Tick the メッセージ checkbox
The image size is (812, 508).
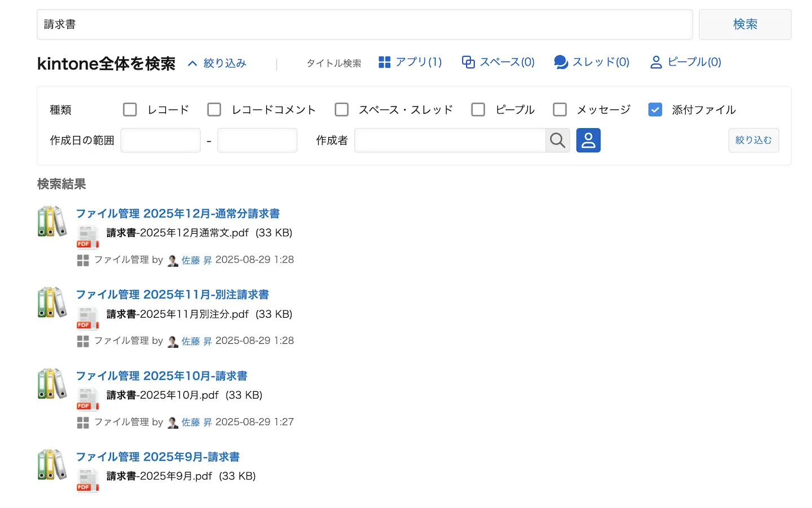pyautogui.click(x=559, y=110)
